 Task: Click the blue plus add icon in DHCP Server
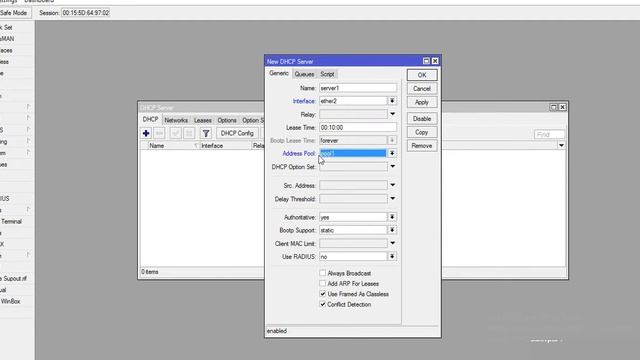point(146,133)
